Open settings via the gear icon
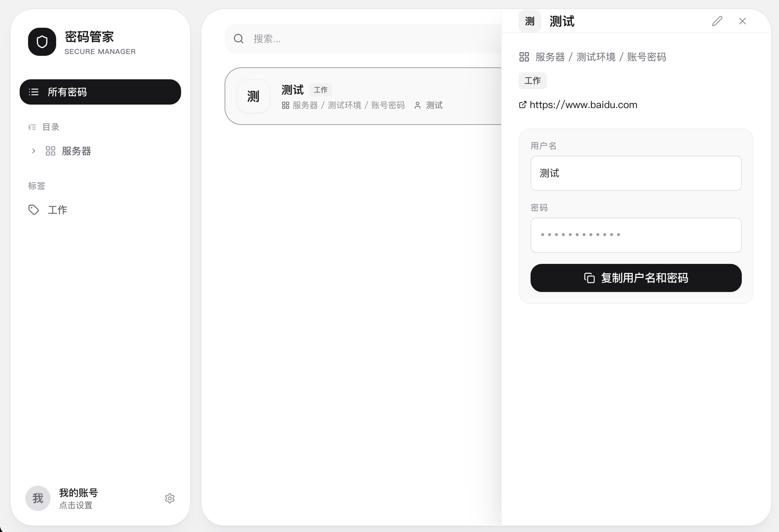This screenshot has height=532, width=779. click(x=170, y=498)
